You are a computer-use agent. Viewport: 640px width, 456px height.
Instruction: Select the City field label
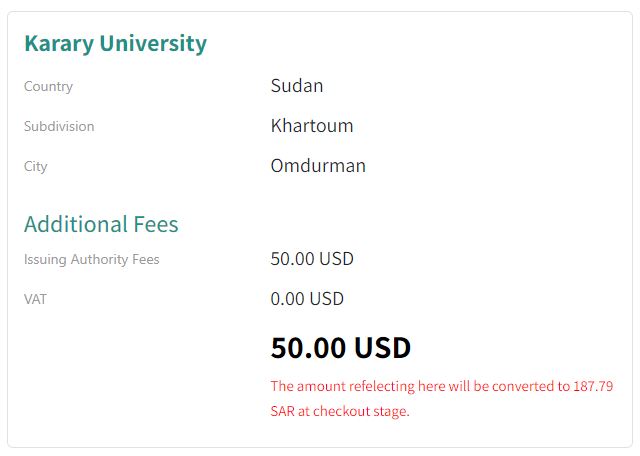[36, 167]
